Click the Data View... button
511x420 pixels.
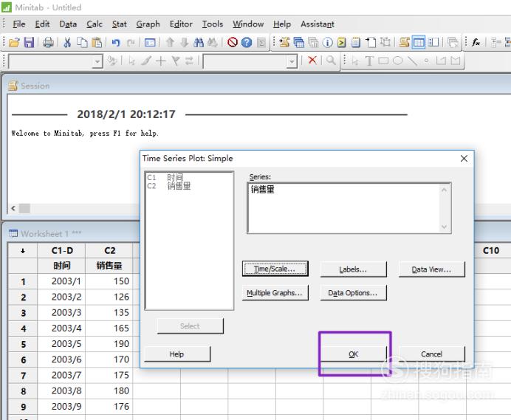tap(431, 269)
